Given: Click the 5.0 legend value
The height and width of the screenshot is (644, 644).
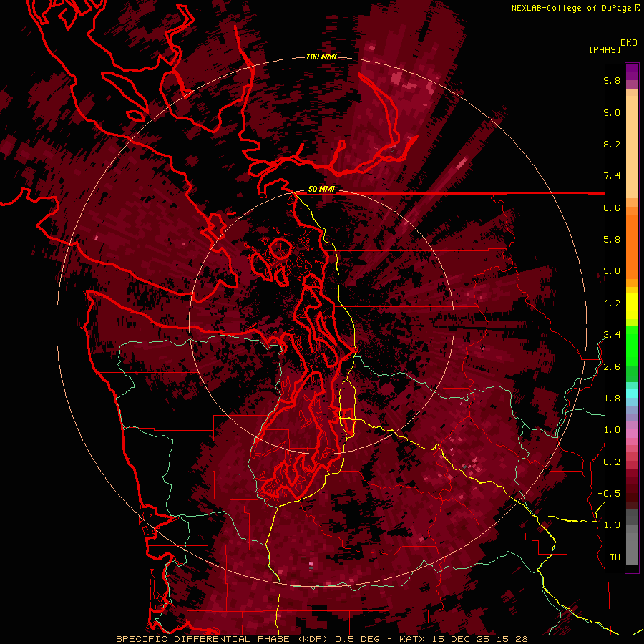Looking at the screenshot, I should click(612, 271).
